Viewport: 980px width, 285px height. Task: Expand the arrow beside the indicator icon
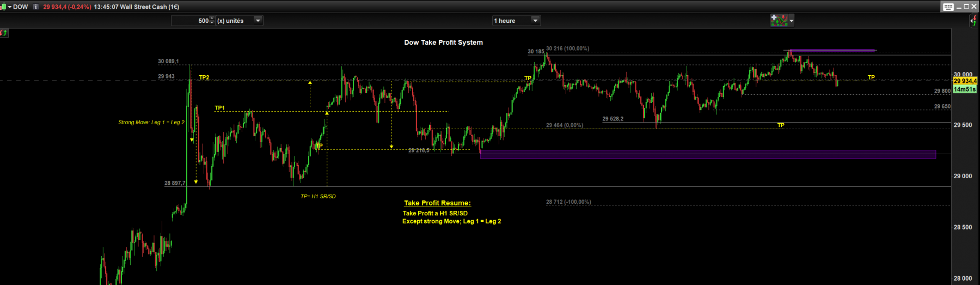(792, 21)
